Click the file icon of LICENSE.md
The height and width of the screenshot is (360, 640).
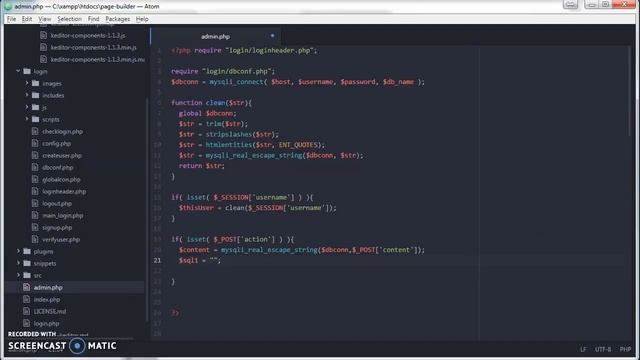[27, 311]
